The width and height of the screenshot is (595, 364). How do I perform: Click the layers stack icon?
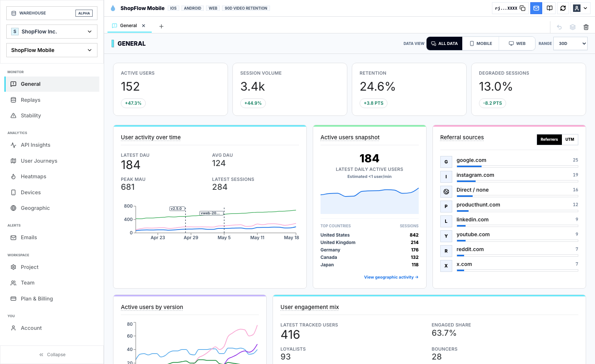573,27
